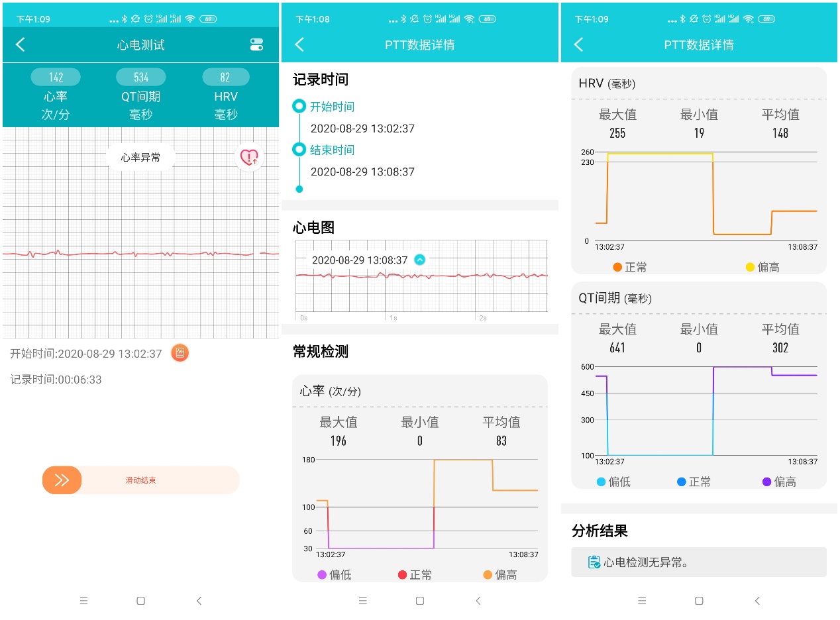Viewport: 840px width, 620px height.
Task: Tap the 142 heart rate value badge
Action: [x=55, y=77]
